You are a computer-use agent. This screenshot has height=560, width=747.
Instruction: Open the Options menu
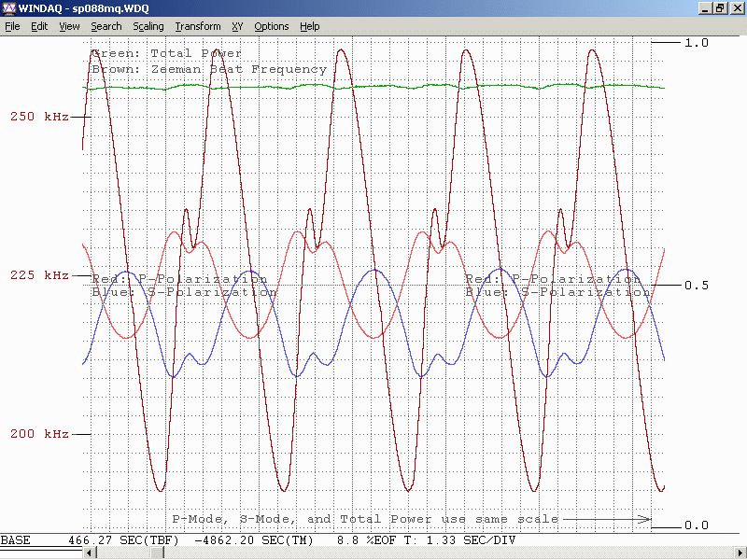point(272,26)
